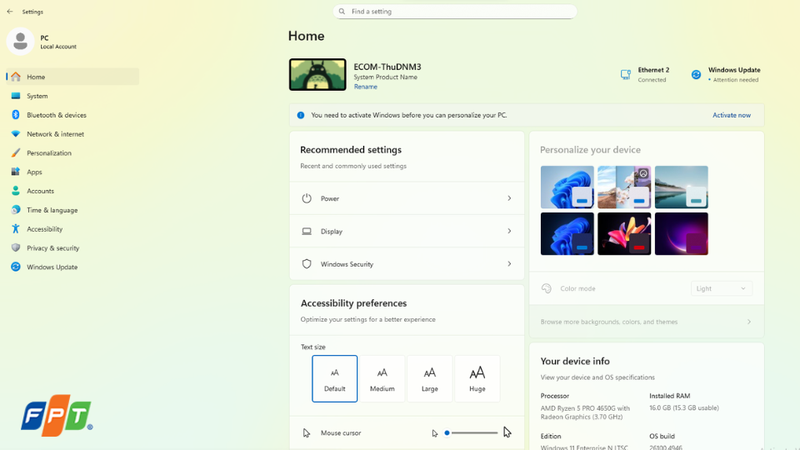
Task: Select Large text size option
Action: pos(430,379)
